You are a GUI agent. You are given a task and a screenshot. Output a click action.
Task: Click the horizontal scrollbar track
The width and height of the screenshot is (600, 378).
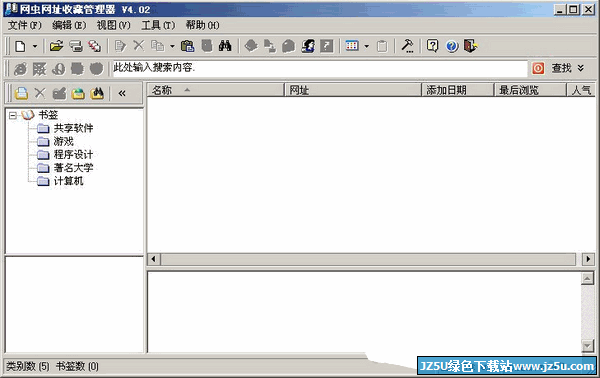tap(368, 259)
